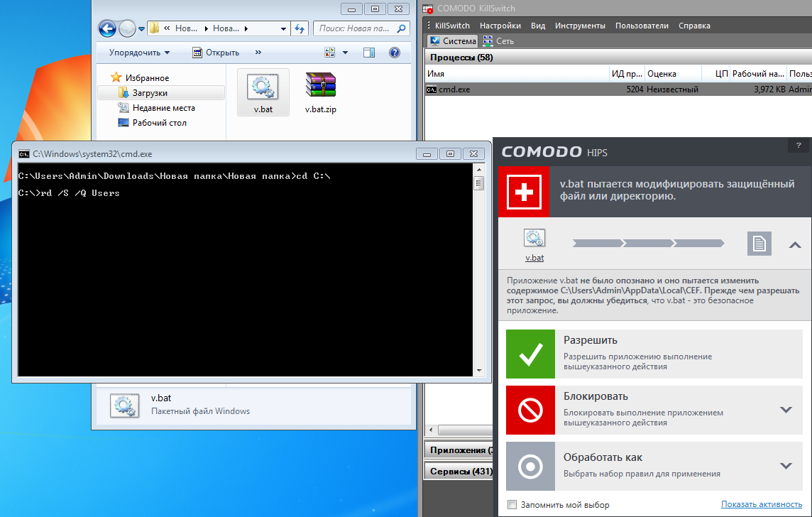
Task: Open the view options dropdown arrow
Action: (346, 53)
